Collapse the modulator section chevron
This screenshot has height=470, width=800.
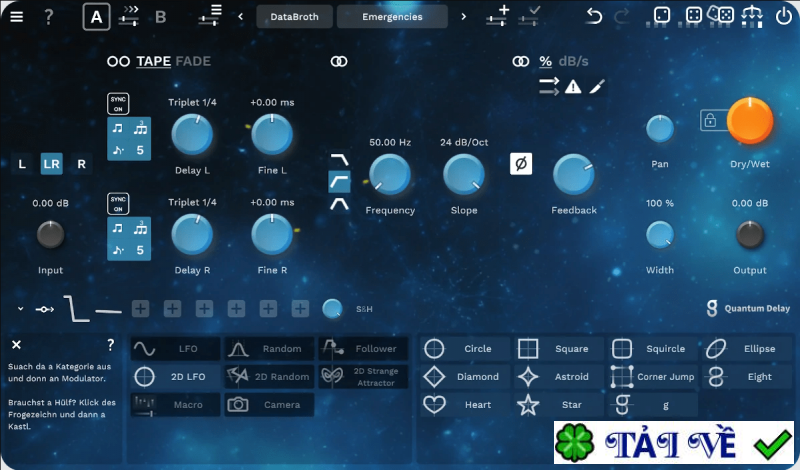point(20,309)
